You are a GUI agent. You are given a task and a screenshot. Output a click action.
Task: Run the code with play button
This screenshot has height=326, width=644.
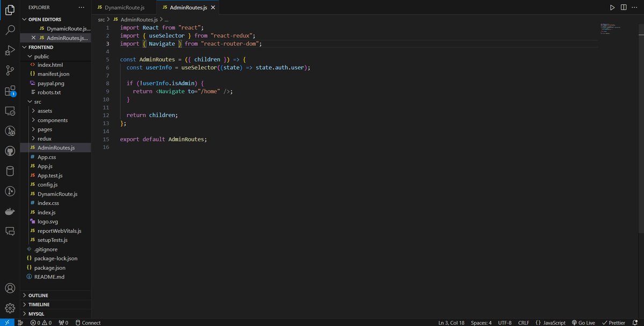pos(612,8)
